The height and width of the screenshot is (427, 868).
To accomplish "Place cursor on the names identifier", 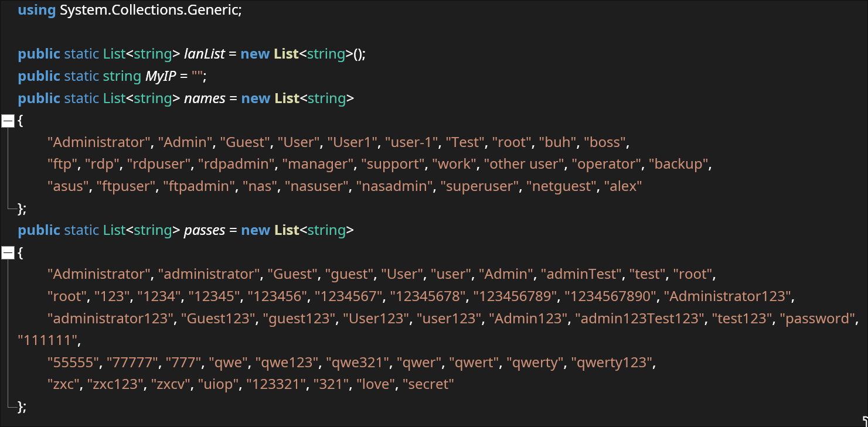I will 205,98.
